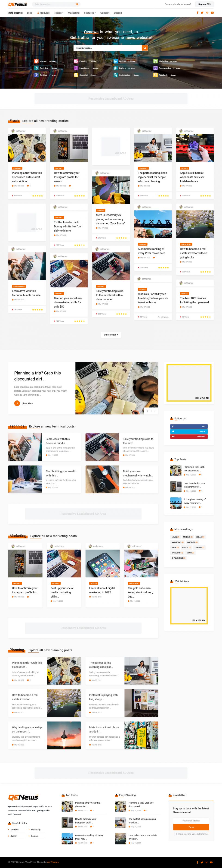
Task: Click the orange hero search button
Action: tap(145, 48)
